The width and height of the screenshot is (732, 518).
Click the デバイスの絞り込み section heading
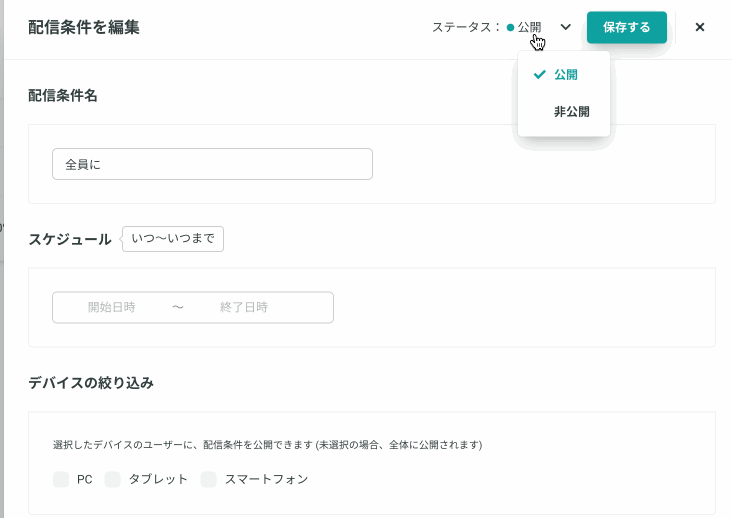[x=91, y=383]
